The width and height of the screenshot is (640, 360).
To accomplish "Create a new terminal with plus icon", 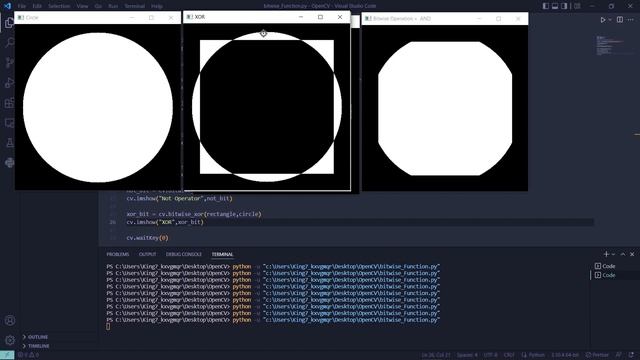I will tap(606, 254).
